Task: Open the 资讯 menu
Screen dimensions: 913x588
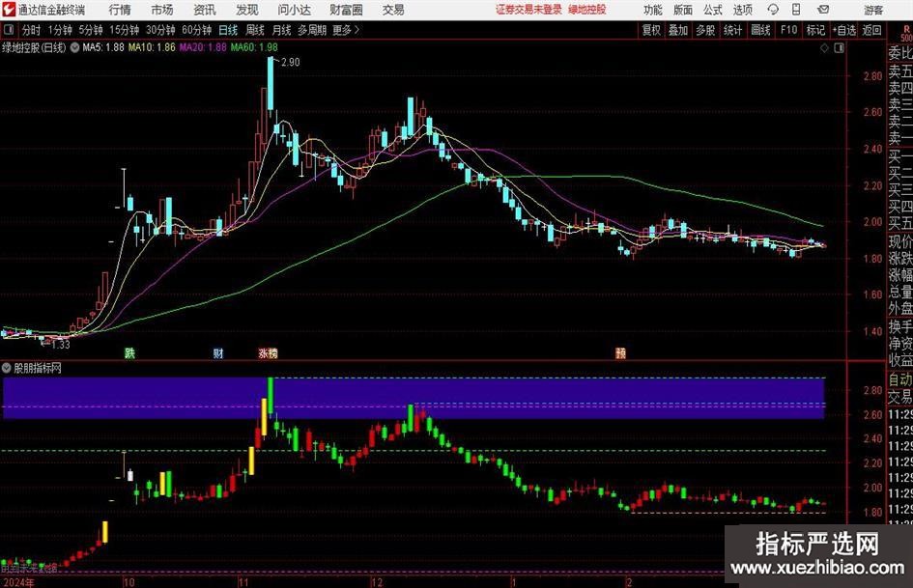Action: tap(205, 10)
